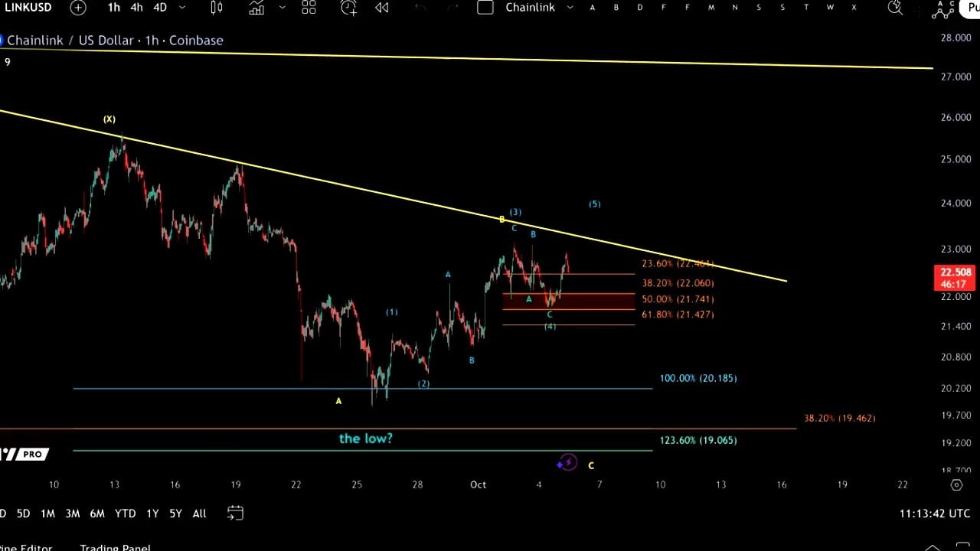The image size is (980, 551).
Task: Click the 11:13:42 UTC timezone clock
Action: (x=934, y=514)
